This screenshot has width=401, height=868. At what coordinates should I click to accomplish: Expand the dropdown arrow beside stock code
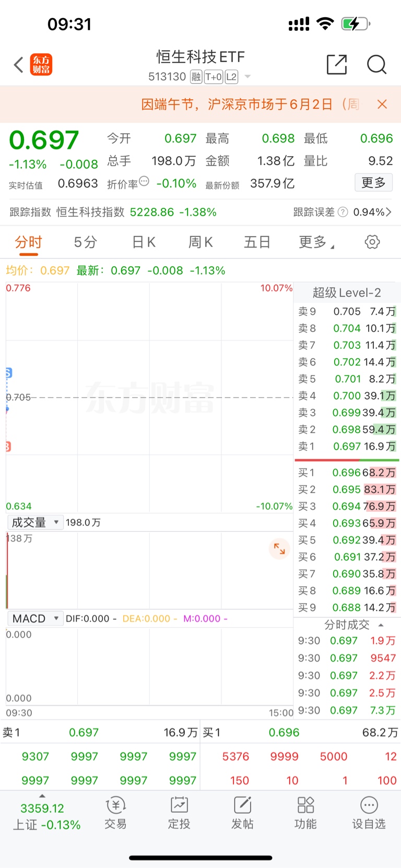pyautogui.click(x=247, y=77)
